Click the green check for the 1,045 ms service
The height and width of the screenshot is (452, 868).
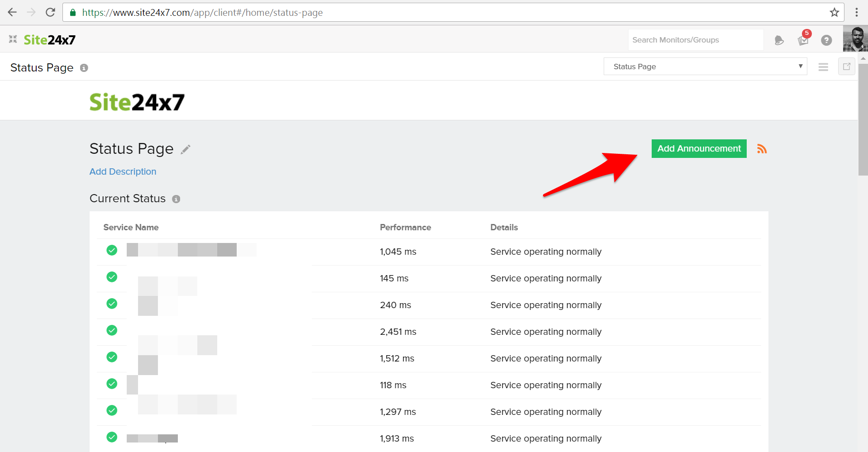[x=112, y=250]
